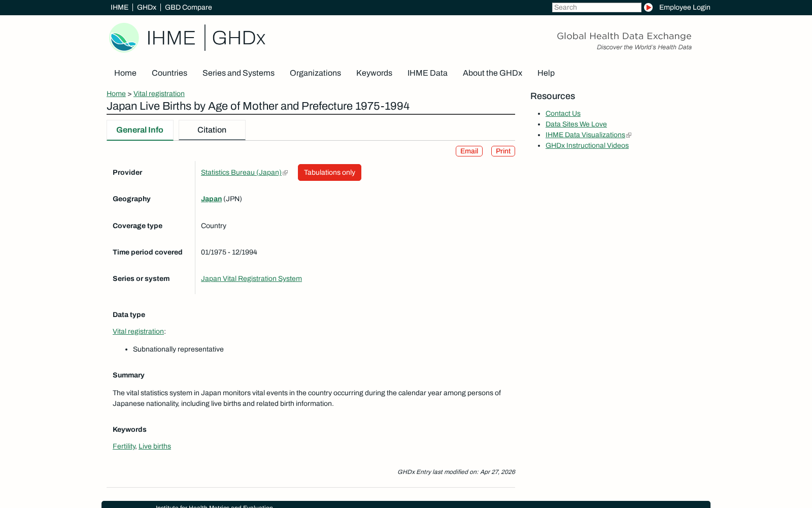812x508 pixels.
Task: Open the Home menu item
Action: [x=125, y=73]
